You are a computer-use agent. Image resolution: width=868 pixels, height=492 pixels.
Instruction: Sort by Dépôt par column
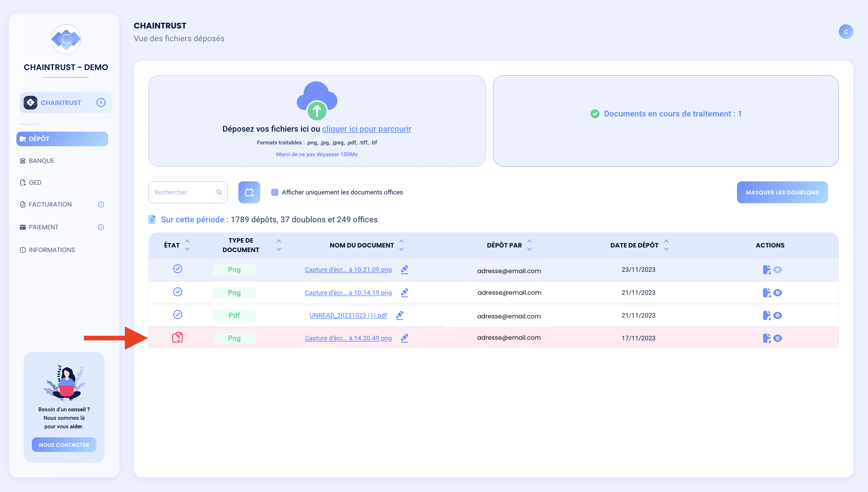tap(530, 245)
